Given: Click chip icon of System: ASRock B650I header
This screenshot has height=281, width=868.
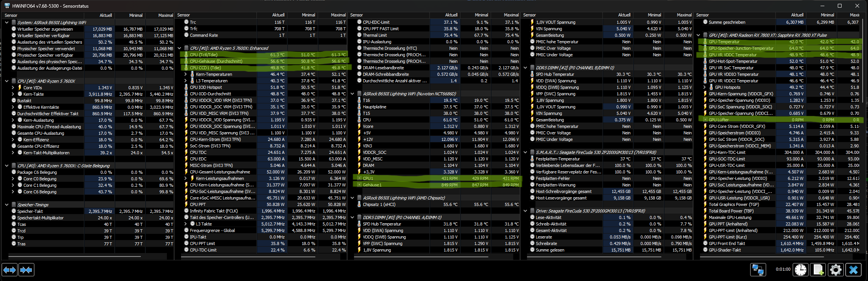Looking at the screenshot, I should (x=14, y=23).
